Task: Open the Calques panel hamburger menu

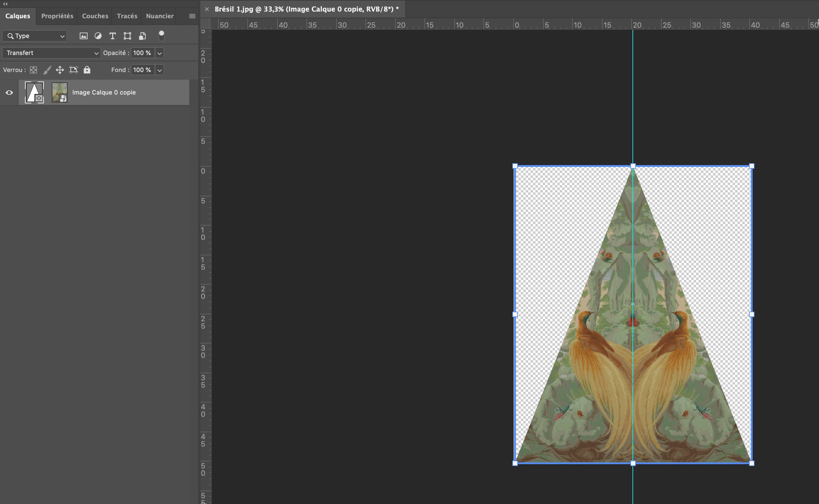Action: pos(192,16)
